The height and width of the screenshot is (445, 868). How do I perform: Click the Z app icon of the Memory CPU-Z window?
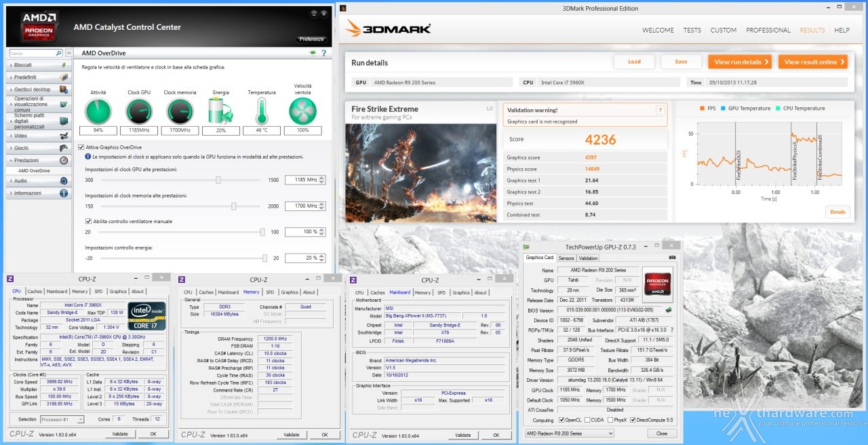click(x=181, y=279)
